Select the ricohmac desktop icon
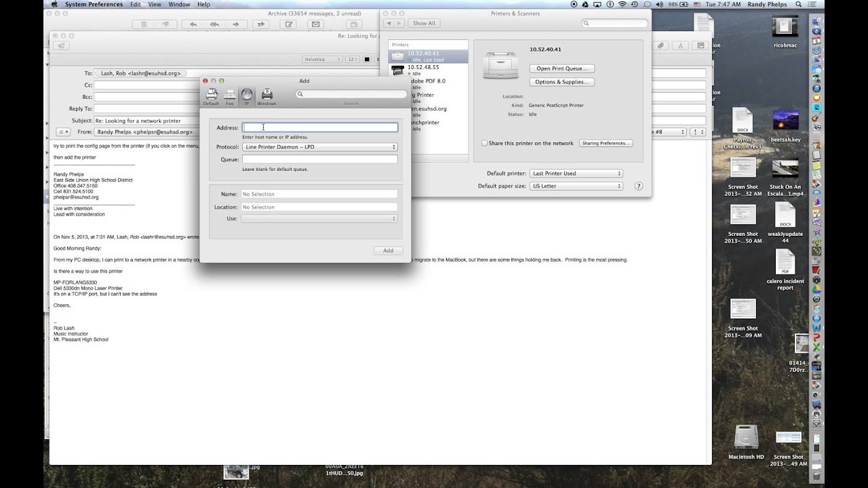The height and width of the screenshot is (488, 868). [785, 26]
